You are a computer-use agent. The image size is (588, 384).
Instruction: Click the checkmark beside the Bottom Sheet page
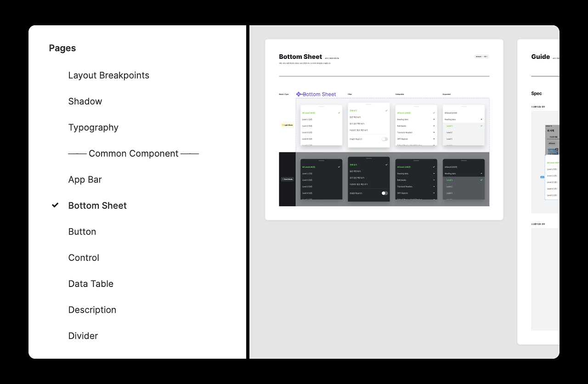coord(55,205)
